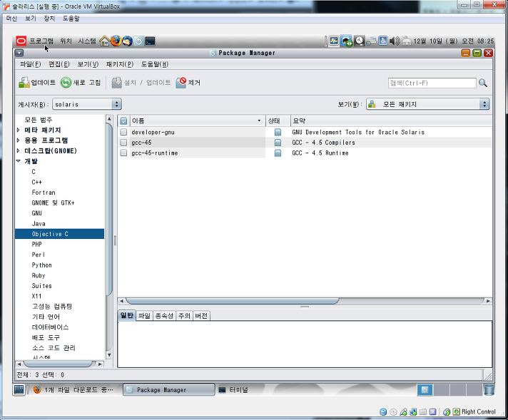Click inside the search (검색) field
This screenshot has height=420, width=508.
pyautogui.click(x=432, y=83)
